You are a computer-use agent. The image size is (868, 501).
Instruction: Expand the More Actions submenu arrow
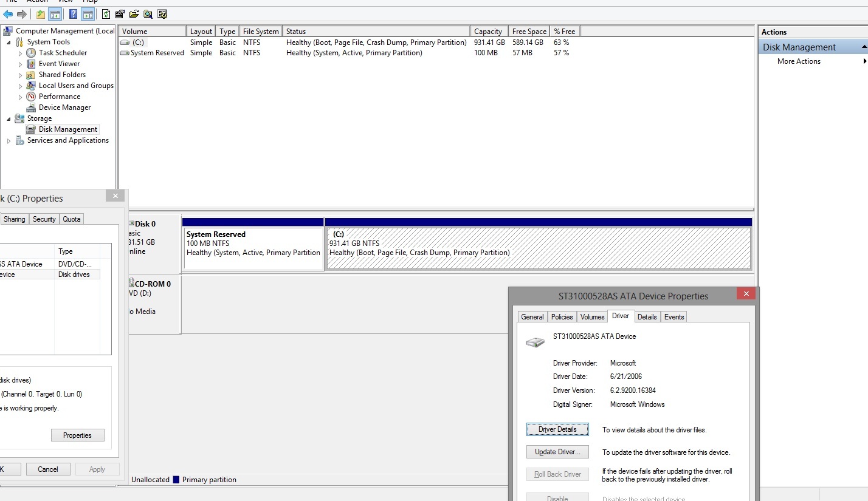coord(864,61)
